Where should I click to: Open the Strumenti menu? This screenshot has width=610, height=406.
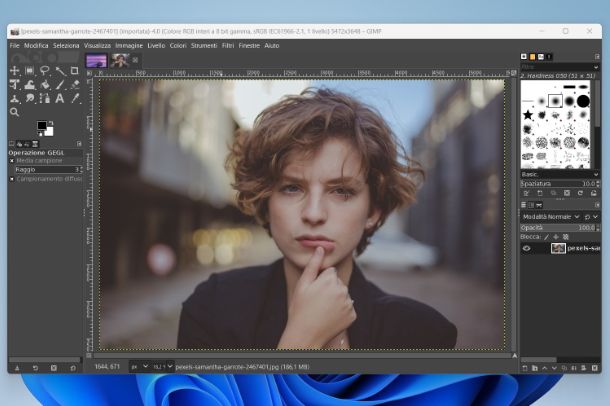click(x=204, y=46)
